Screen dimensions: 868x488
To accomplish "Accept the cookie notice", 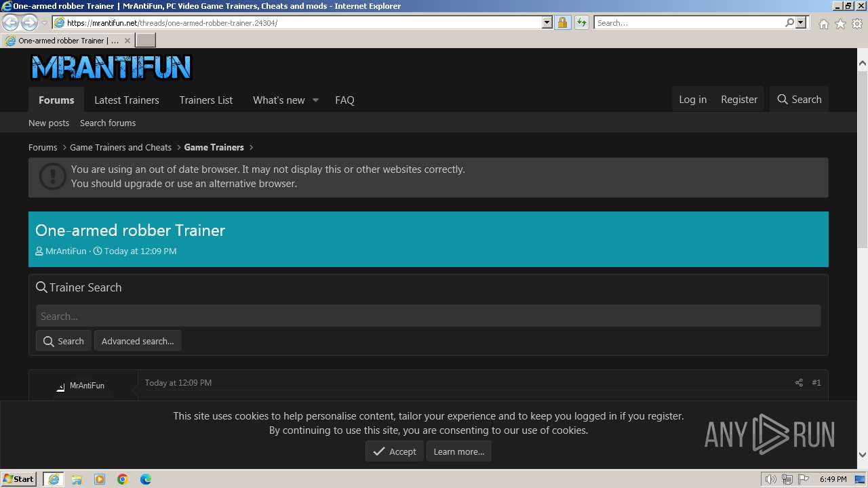I will (395, 451).
